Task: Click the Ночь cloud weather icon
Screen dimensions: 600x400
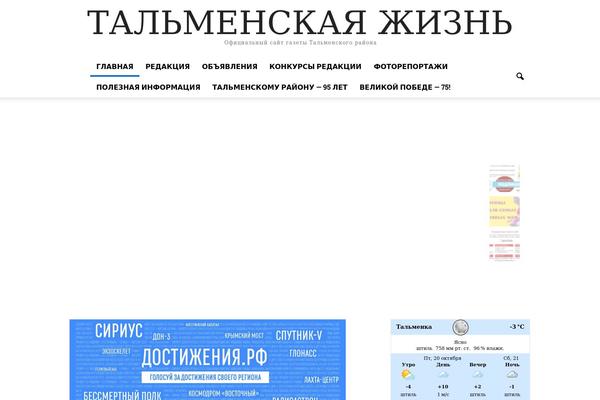Action: (x=512, y=375)
